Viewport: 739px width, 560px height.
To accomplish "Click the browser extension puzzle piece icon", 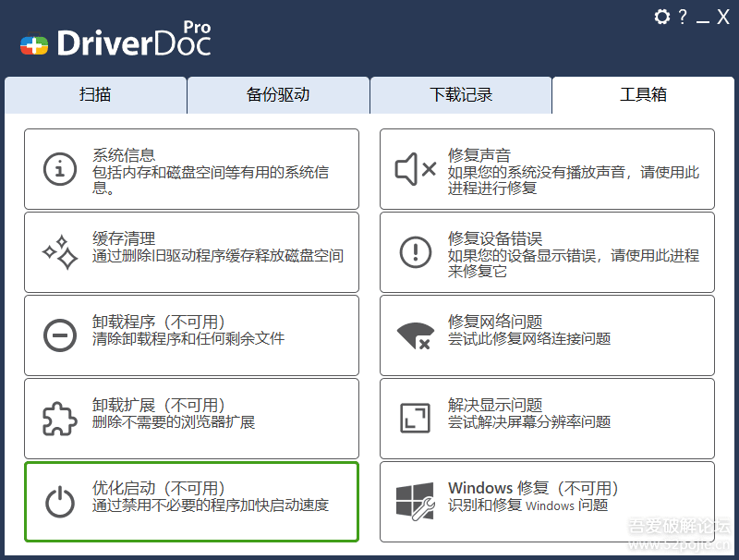I will (x=60, y=419).
